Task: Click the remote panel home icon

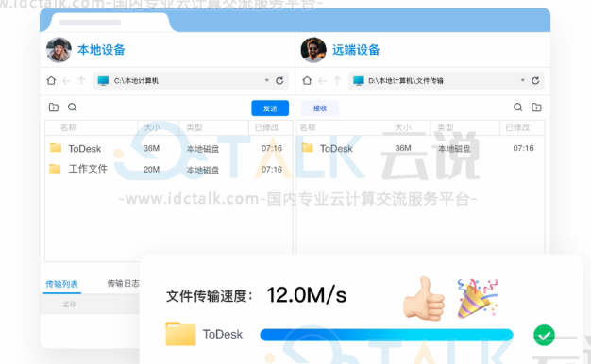Action: 307,80
